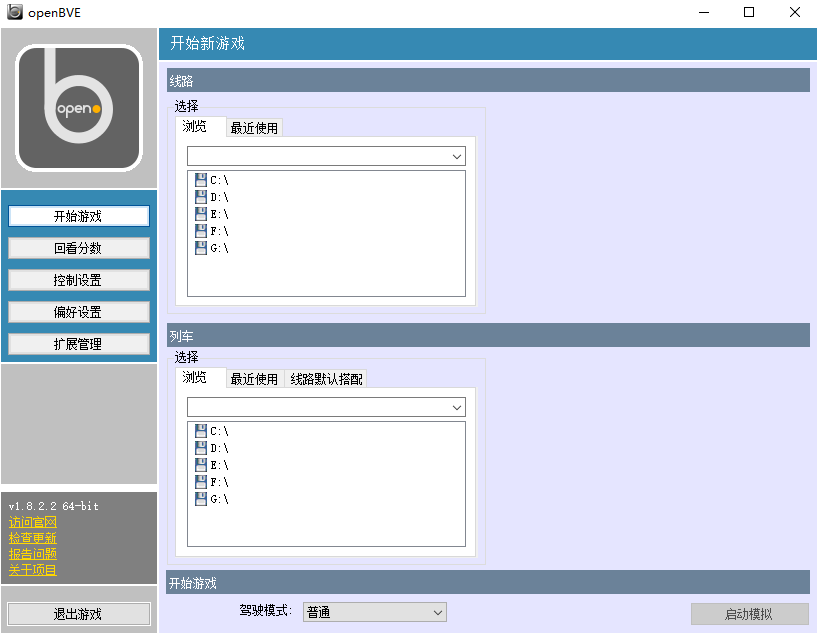Image resolution: width=818 pixels, height=634 pixels.
Task: Click the 回看分数 button
Action: click(x=79, y=248)
